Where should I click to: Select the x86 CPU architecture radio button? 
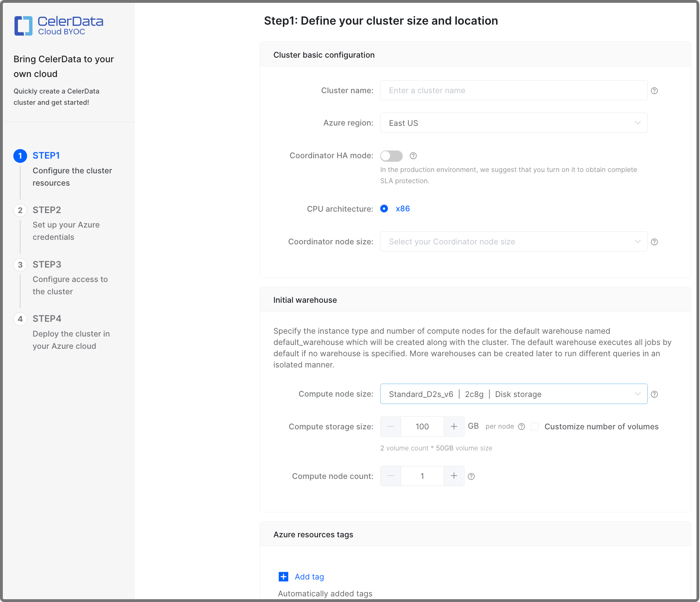[x=384, y=209]
